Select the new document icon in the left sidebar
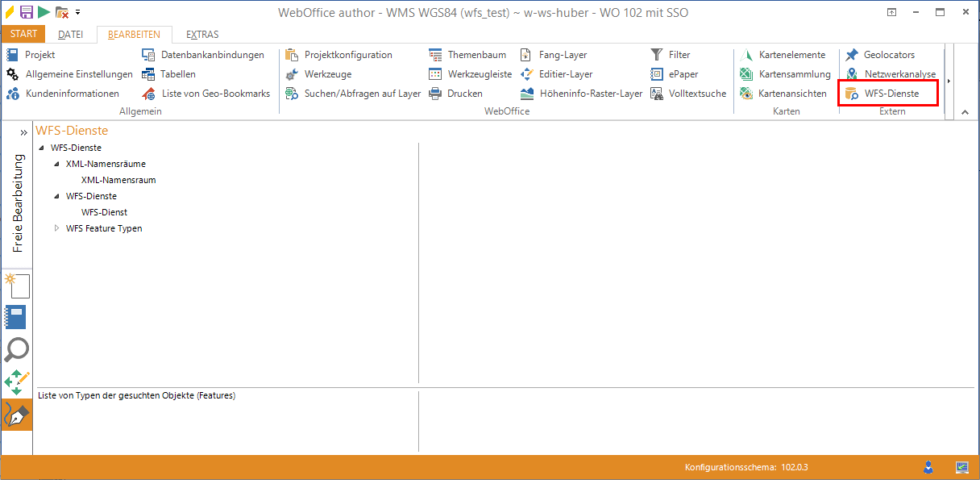Image resolution: width=980 pixels, height=480 pixels. point(17,286)
